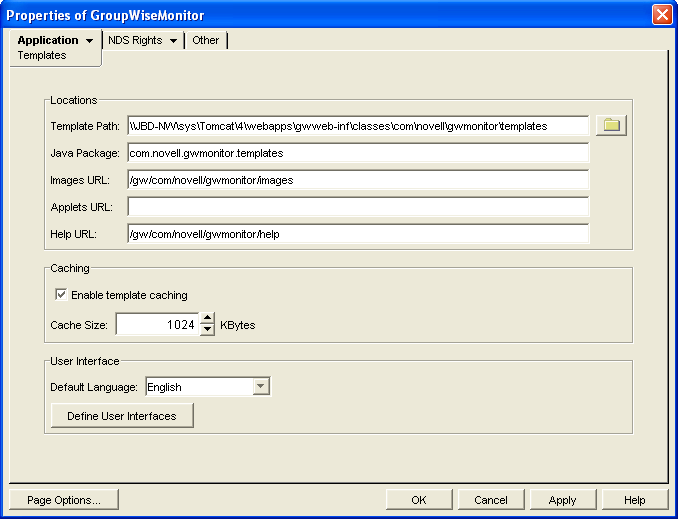Click the Cache Size label

click(x=79, y=325)
